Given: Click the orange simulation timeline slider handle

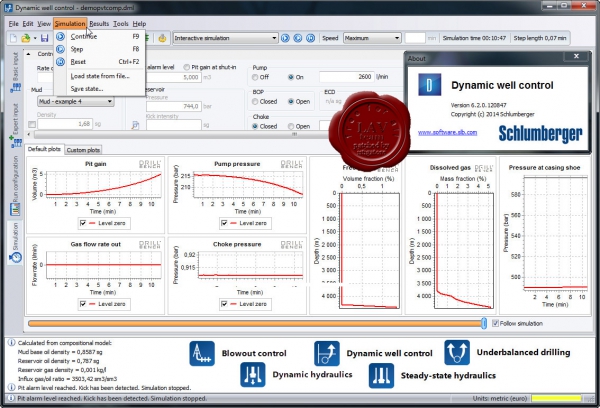Looking at the screenshot, I should pos(484,324).
